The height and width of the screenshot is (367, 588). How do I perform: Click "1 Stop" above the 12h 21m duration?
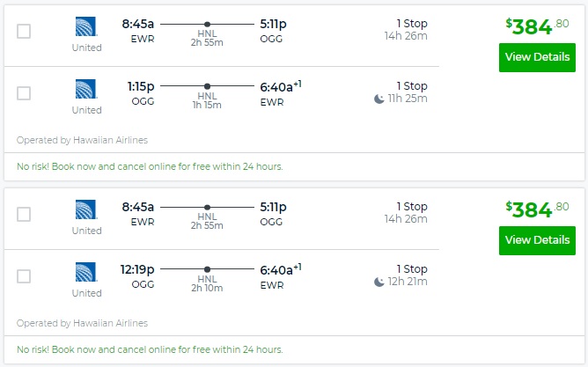(411, 268)
